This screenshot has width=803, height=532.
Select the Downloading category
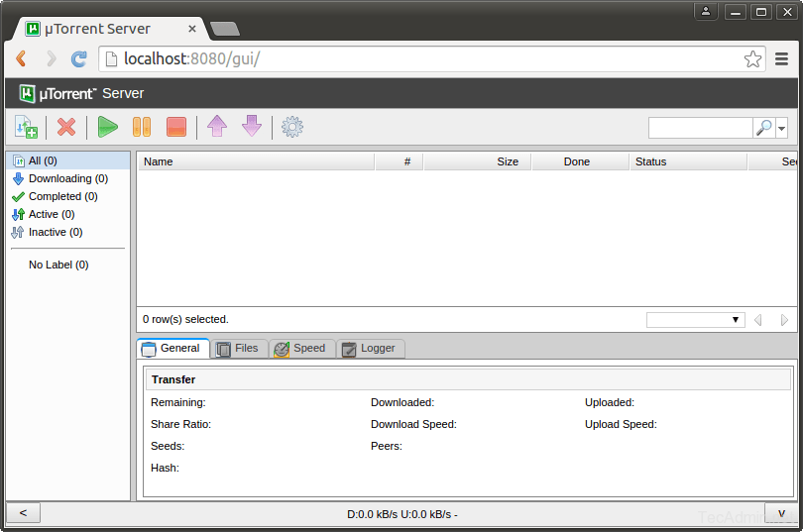[67, 178]
